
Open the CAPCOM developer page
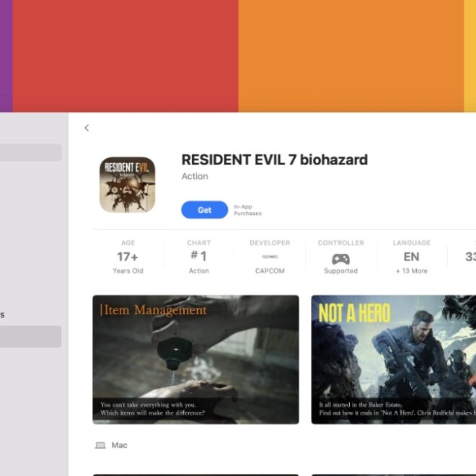[x=270, y=257]
